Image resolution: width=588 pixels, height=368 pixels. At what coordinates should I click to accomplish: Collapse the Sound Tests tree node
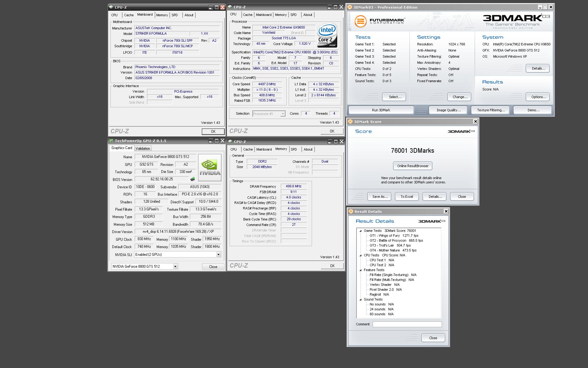[x=360, y=299]
